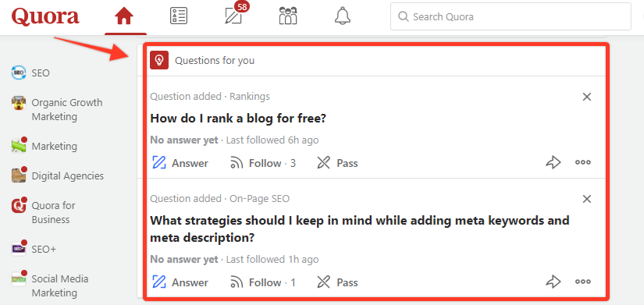Dismiss the blog ranking question
The height and width of the screenshot is (305, 644).
587,97
